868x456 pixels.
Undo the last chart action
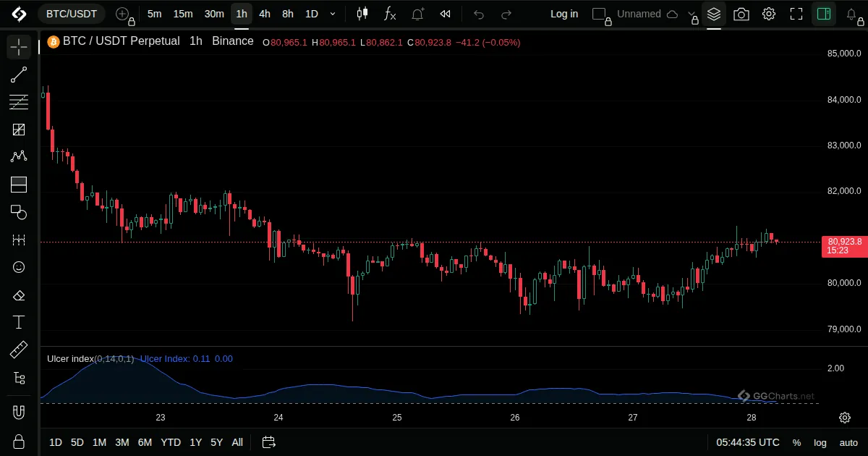[x=479, y=14]
